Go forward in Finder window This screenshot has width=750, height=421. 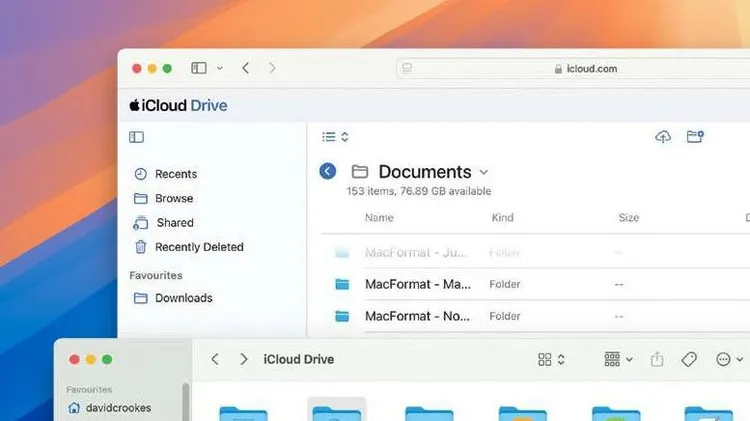point(243,359)
